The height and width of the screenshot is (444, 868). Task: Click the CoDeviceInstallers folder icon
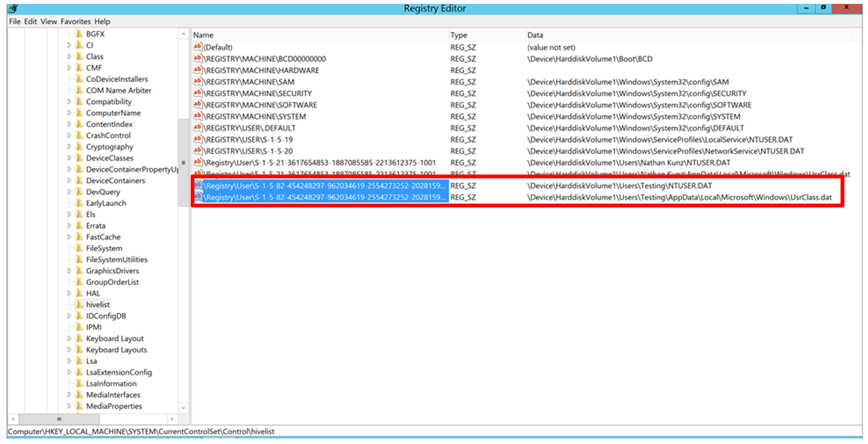79,79
